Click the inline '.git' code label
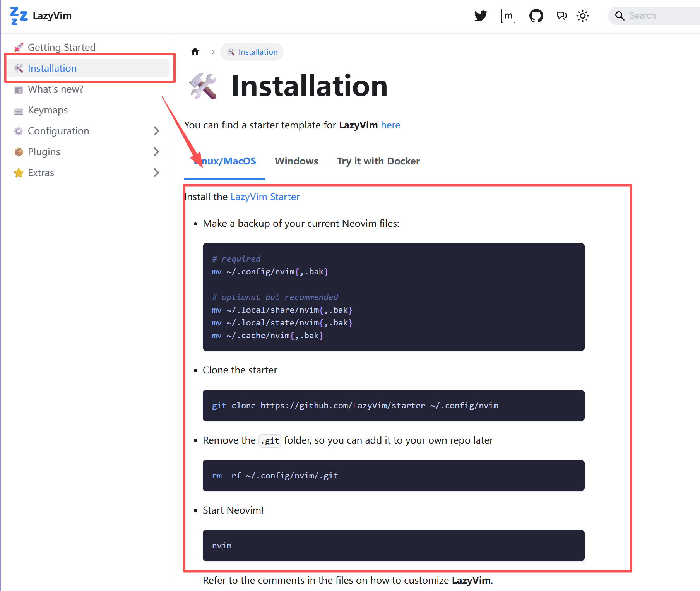 pyautogui.click(x=270, y=440)
